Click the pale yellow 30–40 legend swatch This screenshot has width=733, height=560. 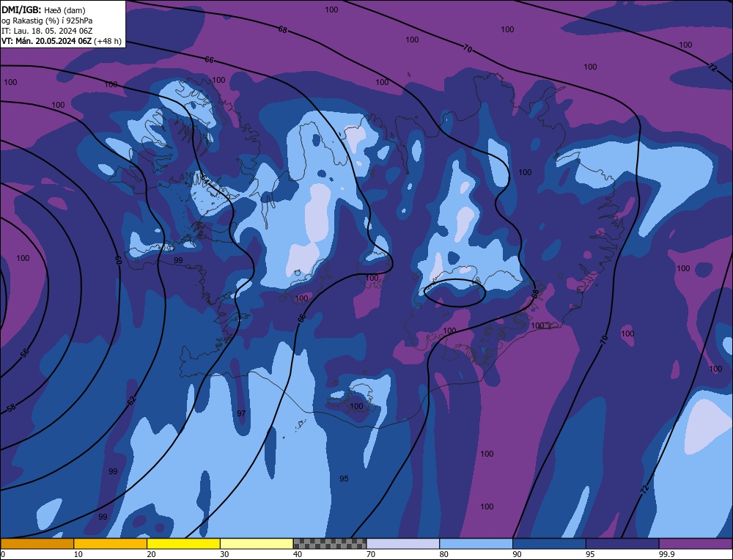coord(257,544)
